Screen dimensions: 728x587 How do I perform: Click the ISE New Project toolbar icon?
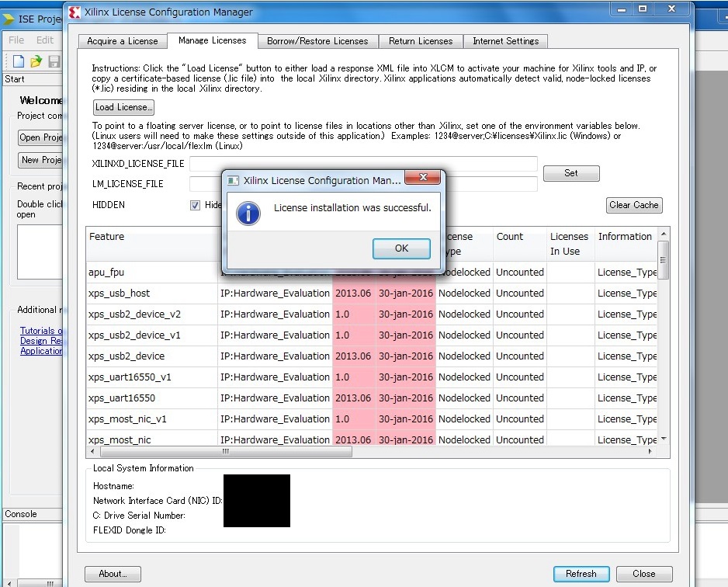19,61
